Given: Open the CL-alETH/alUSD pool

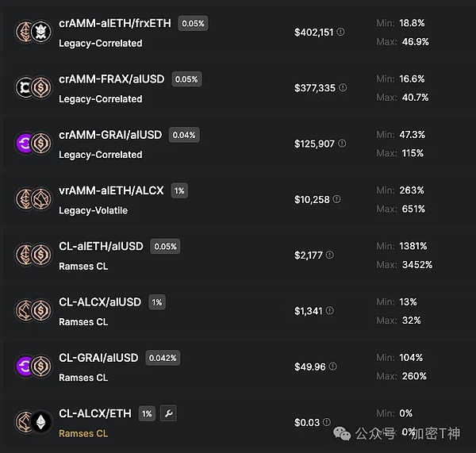Looking at the screenshot, I should click(x=101, y=247).
